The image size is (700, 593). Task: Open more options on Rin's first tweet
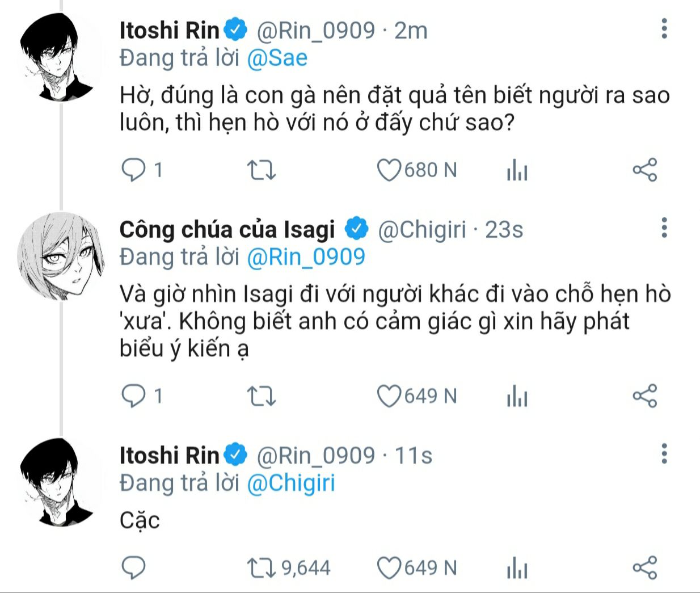[x=664, y=28]
